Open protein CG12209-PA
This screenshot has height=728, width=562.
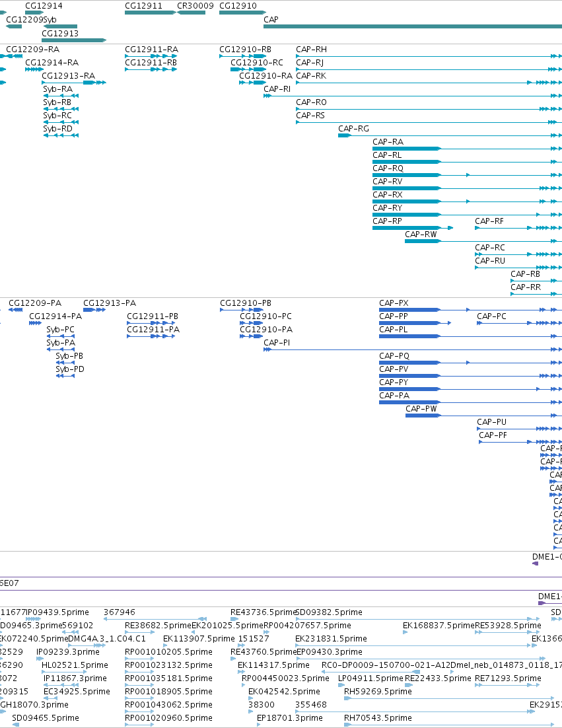35,303
